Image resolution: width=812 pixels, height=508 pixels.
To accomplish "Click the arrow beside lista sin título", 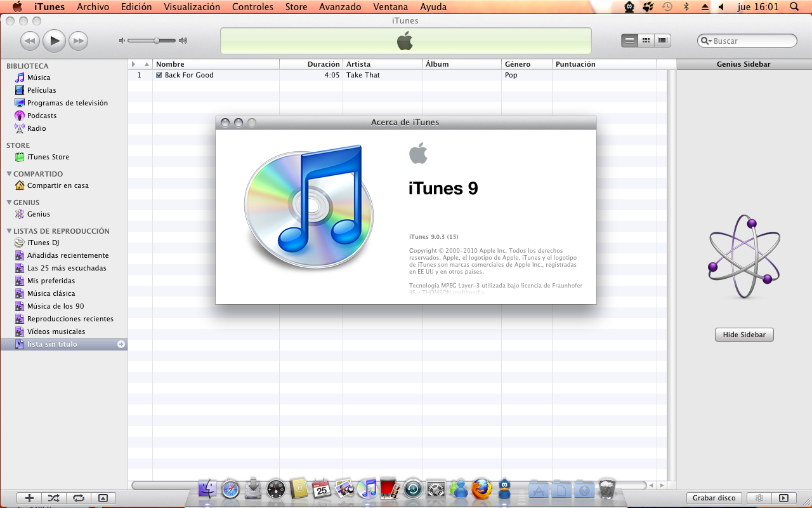I will tap(121, 344).
